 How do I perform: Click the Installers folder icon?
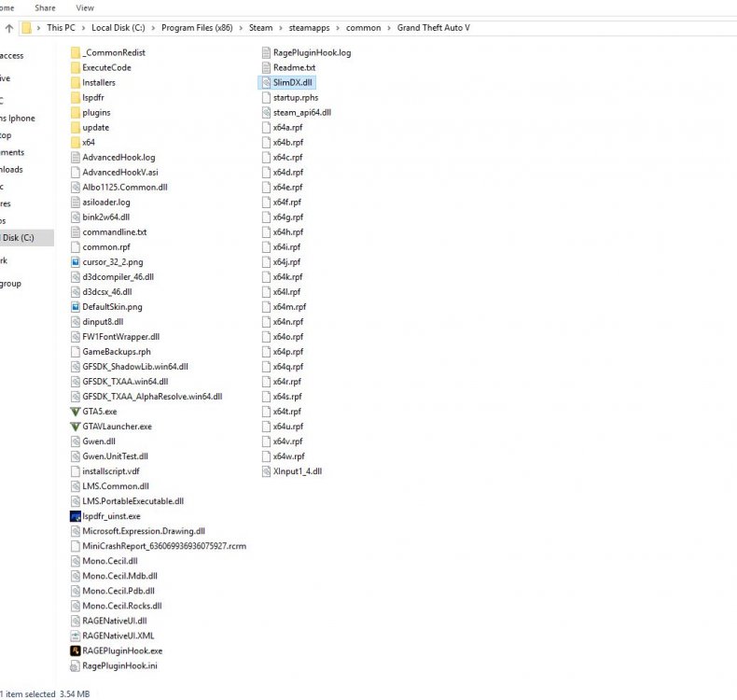[x=76, y=83]
